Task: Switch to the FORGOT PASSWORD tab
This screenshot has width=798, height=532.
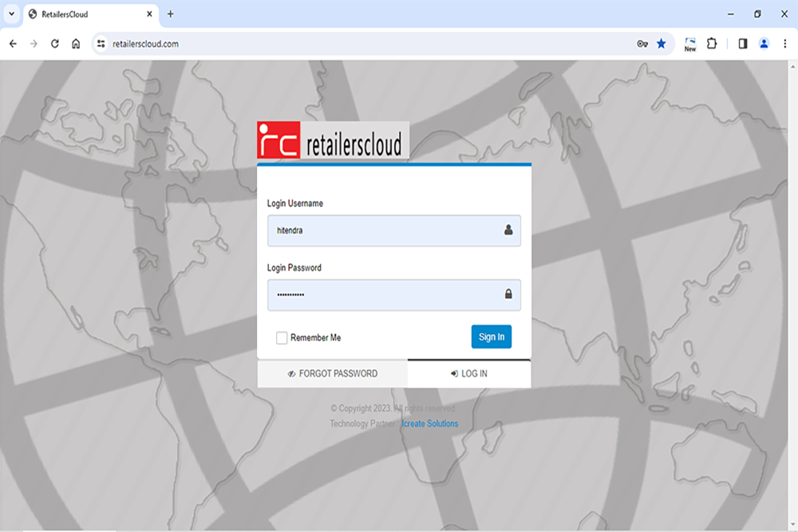Action: point(333,373)
